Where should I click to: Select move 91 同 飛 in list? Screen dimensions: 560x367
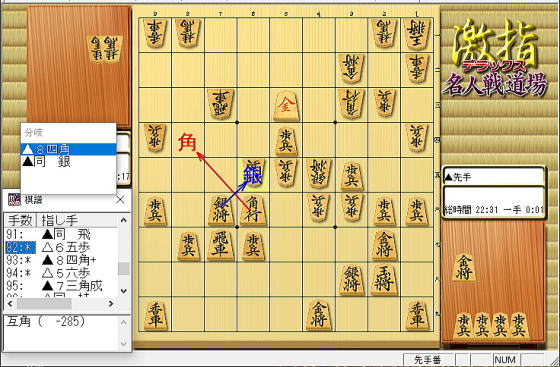click(61, 234)
